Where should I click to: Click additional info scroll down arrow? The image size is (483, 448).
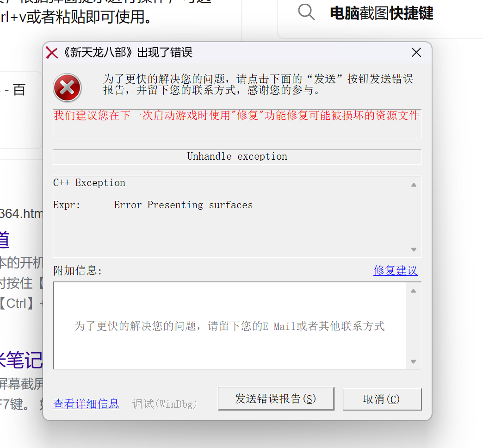414,361
